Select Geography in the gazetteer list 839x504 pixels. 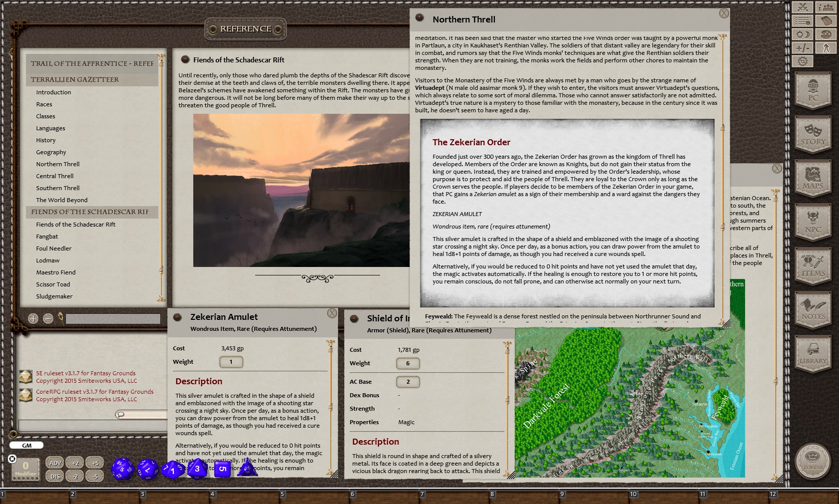(x=51, y=152)
